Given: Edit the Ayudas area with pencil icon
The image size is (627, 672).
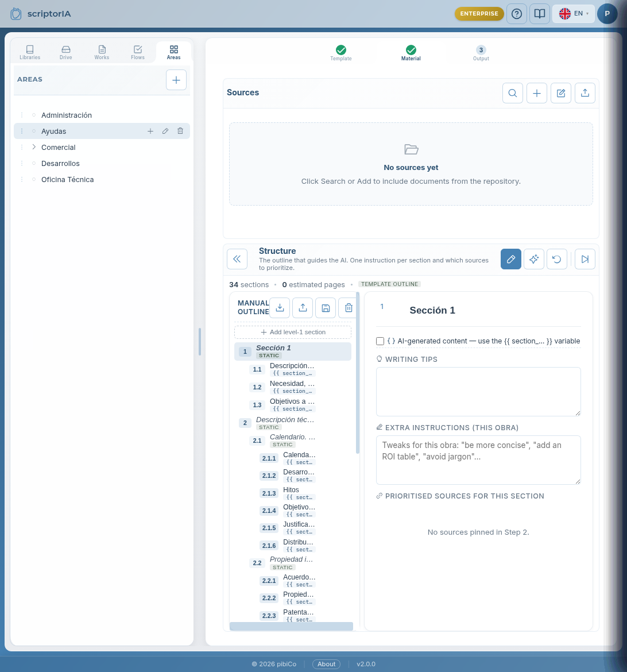Looking at the screenshot, I should [x=165, y=131].
